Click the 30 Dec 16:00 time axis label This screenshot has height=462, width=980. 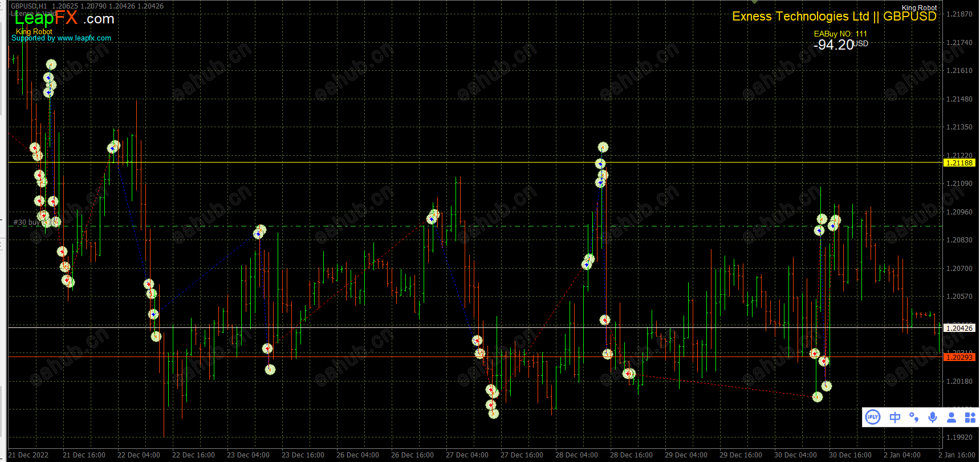[851, 455]
